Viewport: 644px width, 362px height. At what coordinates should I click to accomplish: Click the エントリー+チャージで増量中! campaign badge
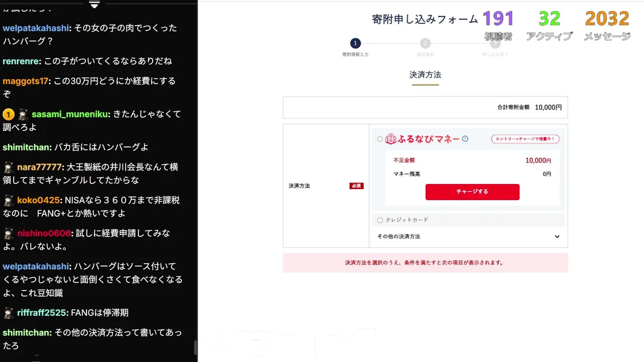(525, 139)
